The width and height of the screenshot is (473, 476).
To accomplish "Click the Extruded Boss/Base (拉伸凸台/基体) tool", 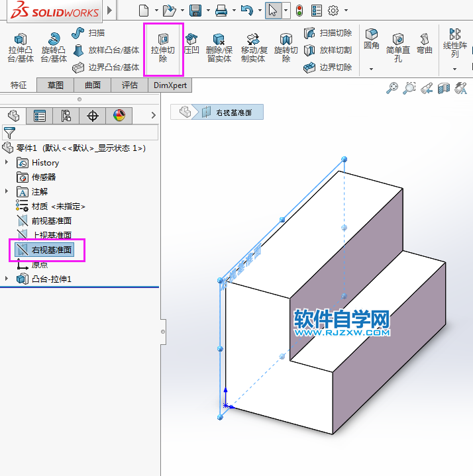I will pos(21,48).
